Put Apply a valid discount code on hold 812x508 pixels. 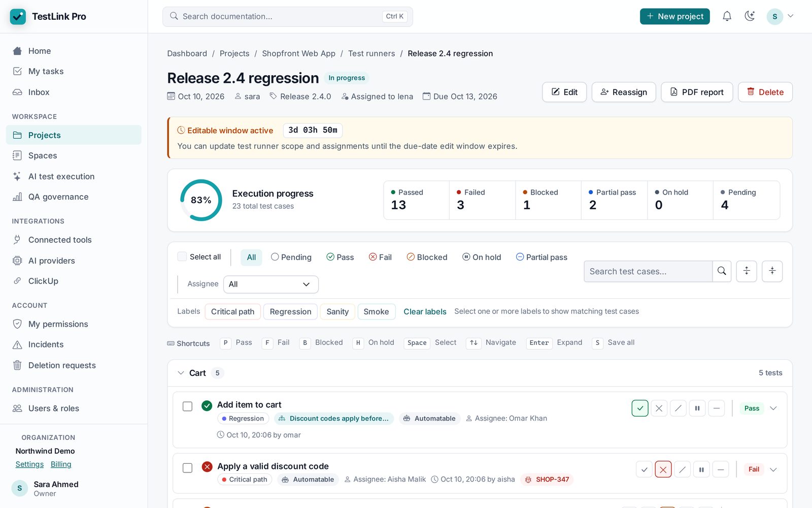point(701,469)
